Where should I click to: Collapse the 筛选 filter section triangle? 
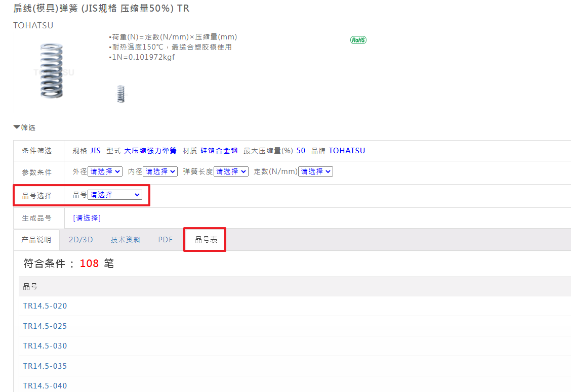pyautogui.click(x=17, y=127)
